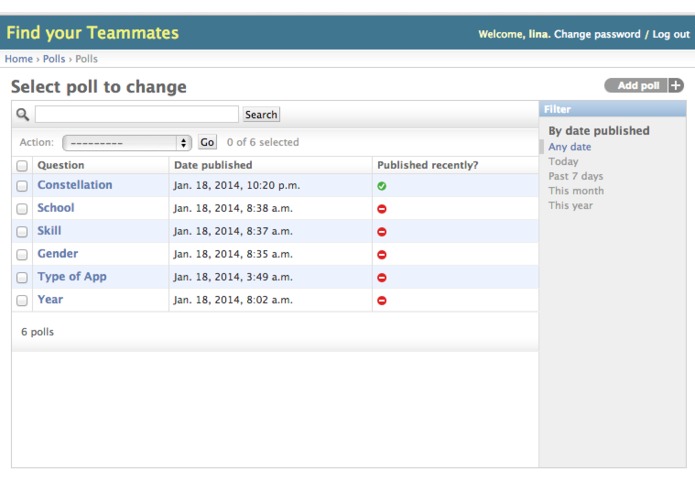The width and height of the screenshot is (695, 494).
Task: Click the Search button
Action: coord(261,115)
